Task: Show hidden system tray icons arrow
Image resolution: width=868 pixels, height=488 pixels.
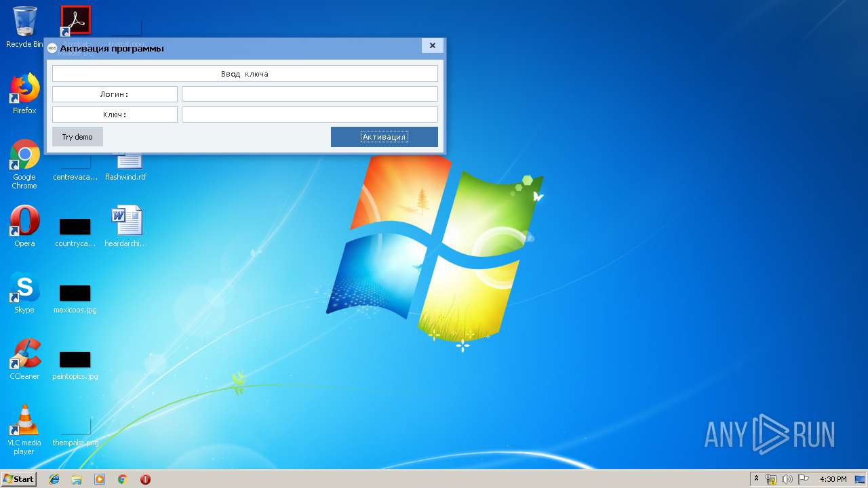Action: click(x=756, y=479)
